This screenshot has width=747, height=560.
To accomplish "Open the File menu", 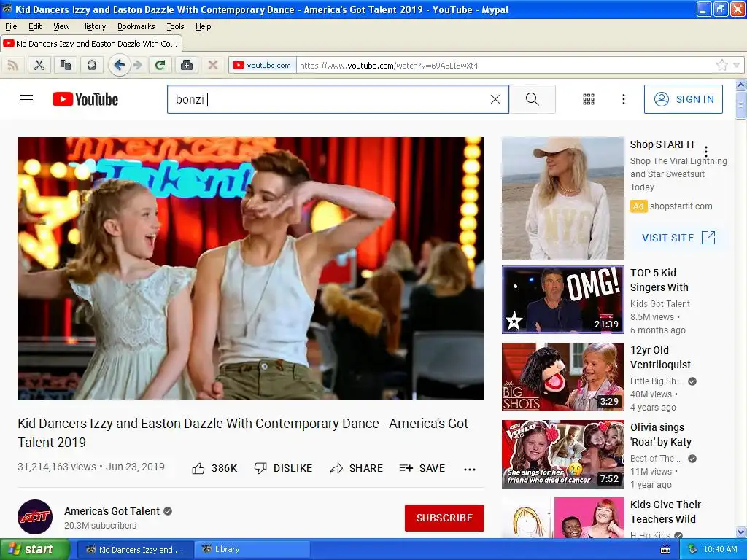I will [11, 26].
